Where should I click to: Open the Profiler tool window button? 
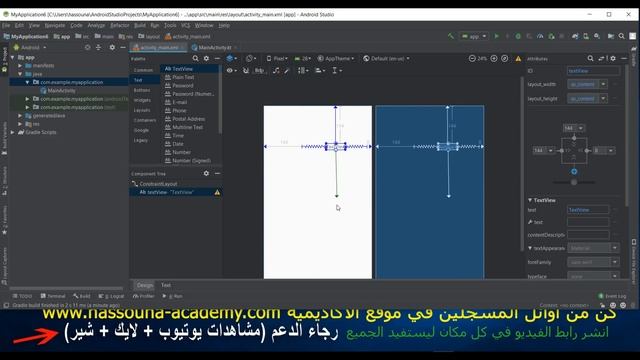[143, 296]
